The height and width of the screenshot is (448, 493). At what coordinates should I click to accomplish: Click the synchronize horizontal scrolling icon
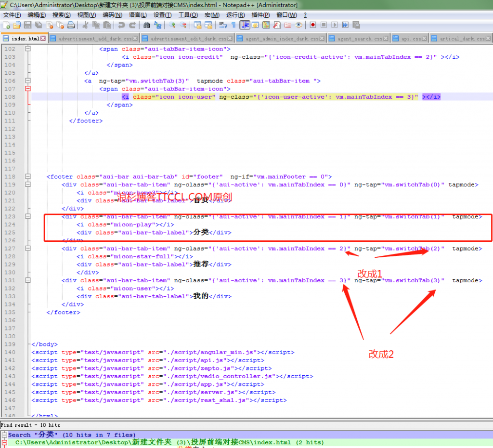pos(208,25)
